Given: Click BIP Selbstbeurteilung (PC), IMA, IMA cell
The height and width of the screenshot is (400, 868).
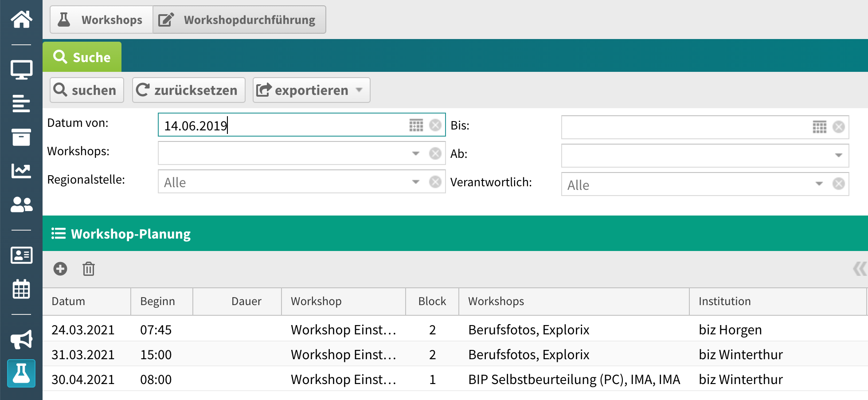Looking at the screenshot, I should click(x=574, y=379).
